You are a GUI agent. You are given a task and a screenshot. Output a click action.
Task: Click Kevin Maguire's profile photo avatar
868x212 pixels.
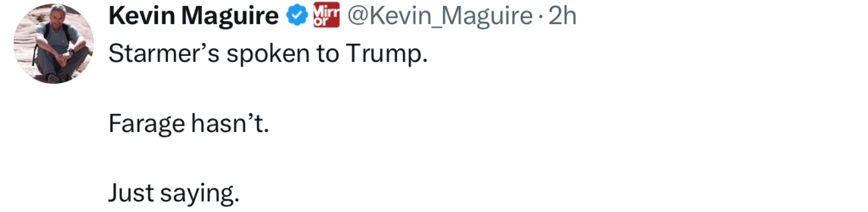[53, 44]
